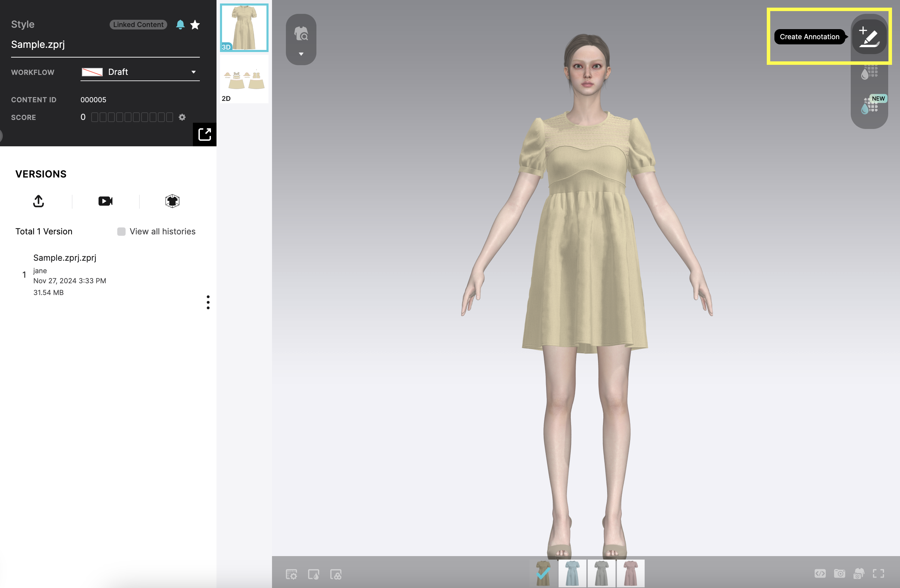
Task: Click the upload new version icon
Action: coord(39,201)
